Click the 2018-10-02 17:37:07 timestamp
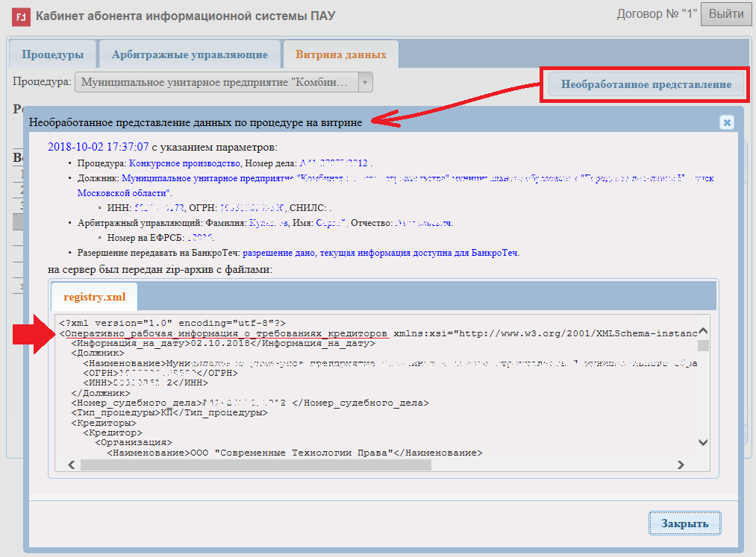The image size is (756, 557). 98,146
